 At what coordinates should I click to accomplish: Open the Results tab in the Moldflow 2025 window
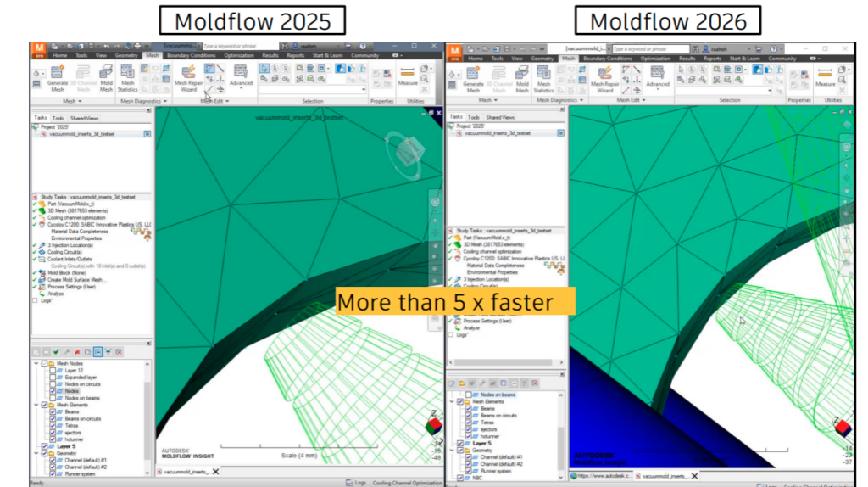[x=270, y=55]
